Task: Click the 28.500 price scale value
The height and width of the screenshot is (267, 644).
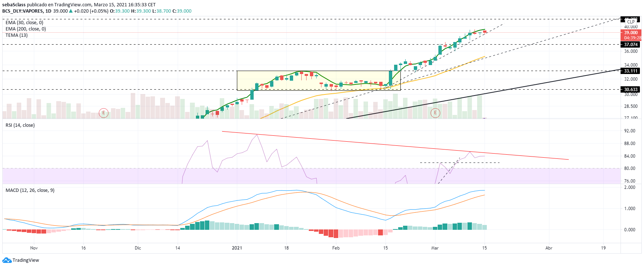Action: click(631, 106)
